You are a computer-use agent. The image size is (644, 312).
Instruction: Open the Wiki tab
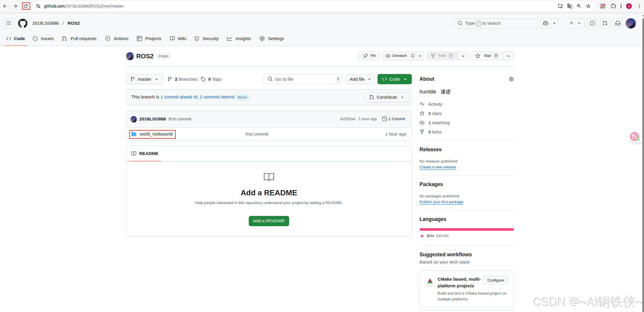click(x=178, y=39)
